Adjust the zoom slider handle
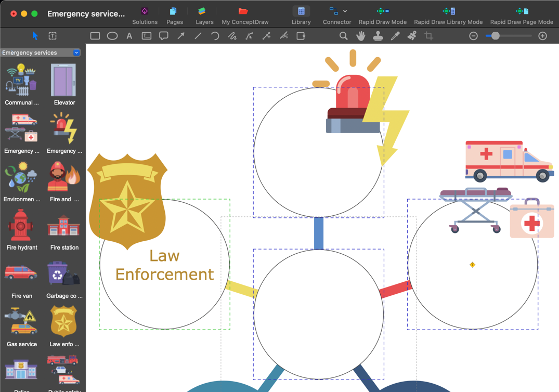 click(x=495, y=36)
